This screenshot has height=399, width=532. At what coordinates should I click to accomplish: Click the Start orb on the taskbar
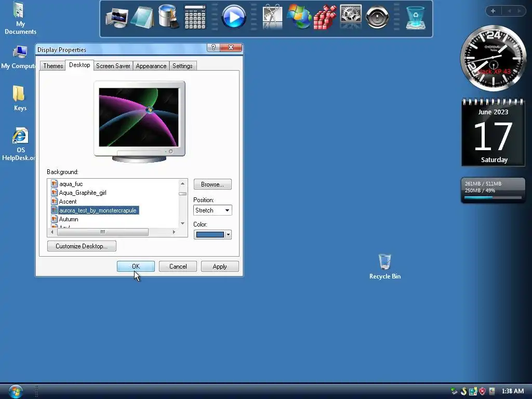pyautogui.click(x=16, y=391)
